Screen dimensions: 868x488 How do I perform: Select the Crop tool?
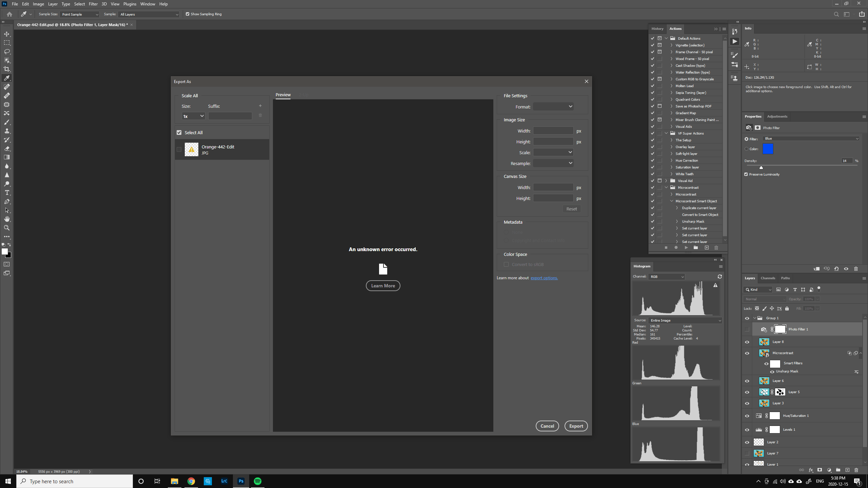pos(7,69)
